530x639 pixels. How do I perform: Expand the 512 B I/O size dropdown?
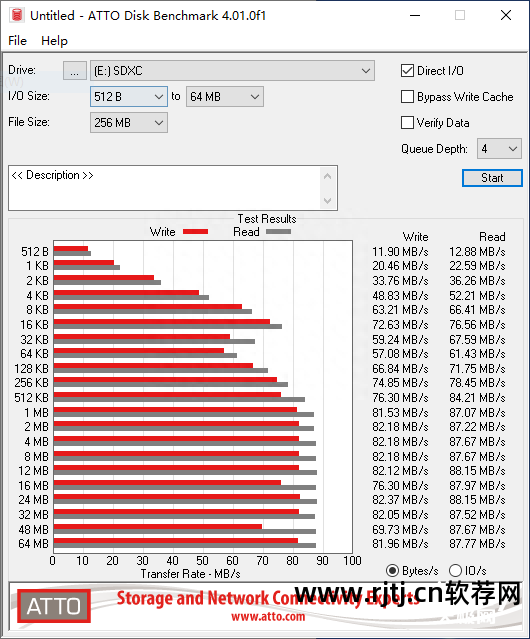(129, 97)
